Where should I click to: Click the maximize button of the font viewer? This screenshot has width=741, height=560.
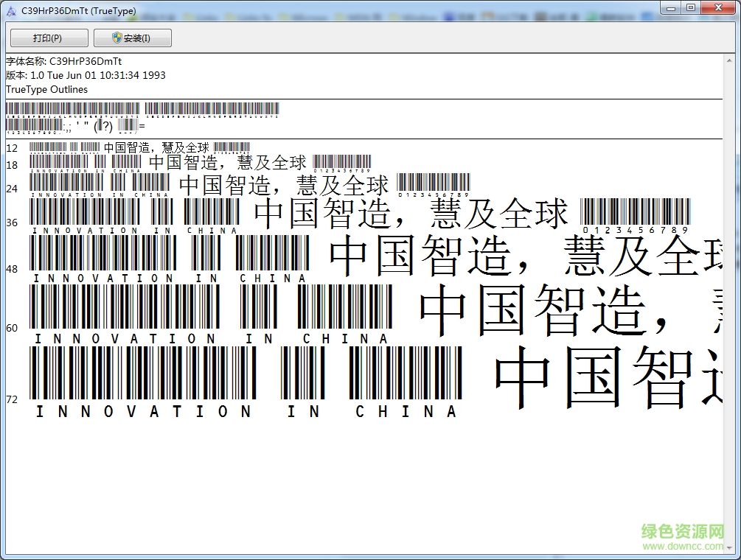pos(692,8)
